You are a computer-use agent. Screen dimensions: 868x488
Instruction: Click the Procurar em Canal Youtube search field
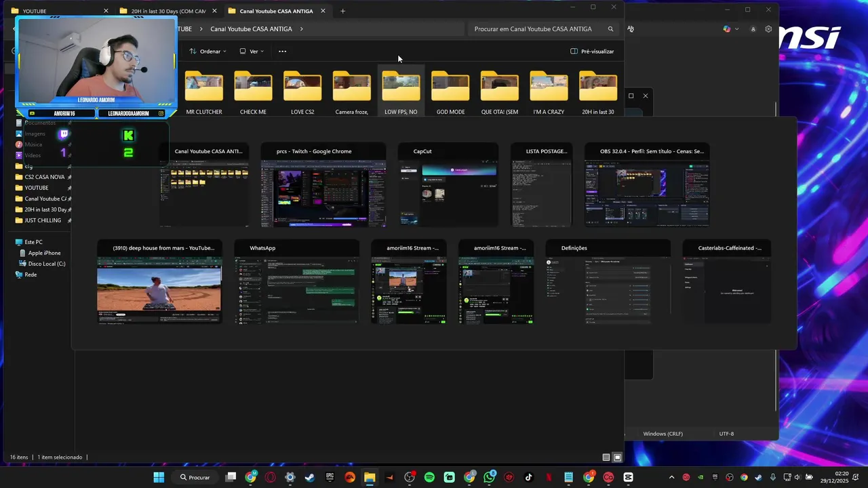click(x=542, y=29)
